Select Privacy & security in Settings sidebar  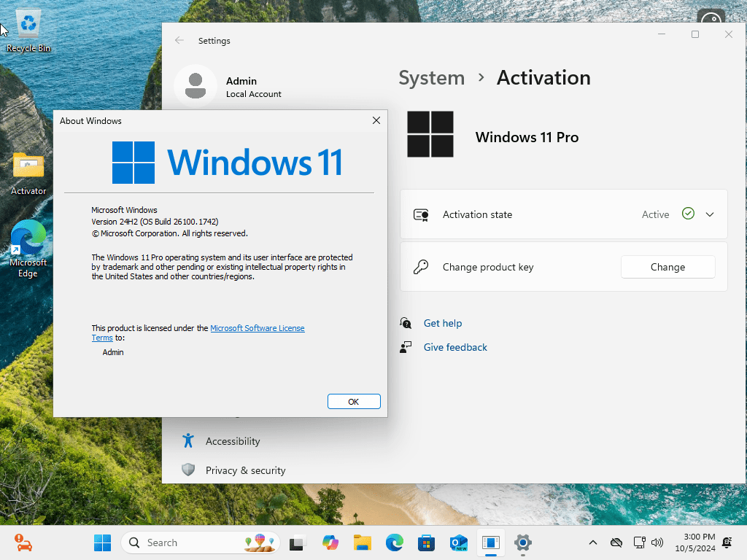(x=244, y=470)
